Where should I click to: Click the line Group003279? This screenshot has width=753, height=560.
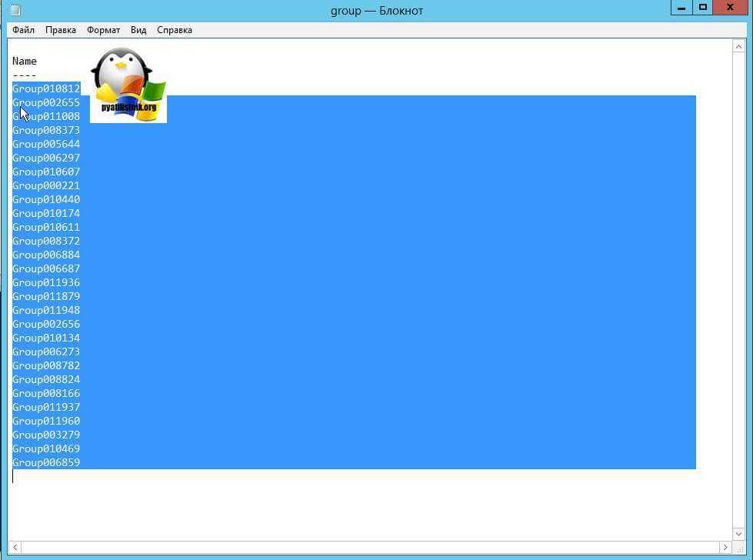[46, 435]
